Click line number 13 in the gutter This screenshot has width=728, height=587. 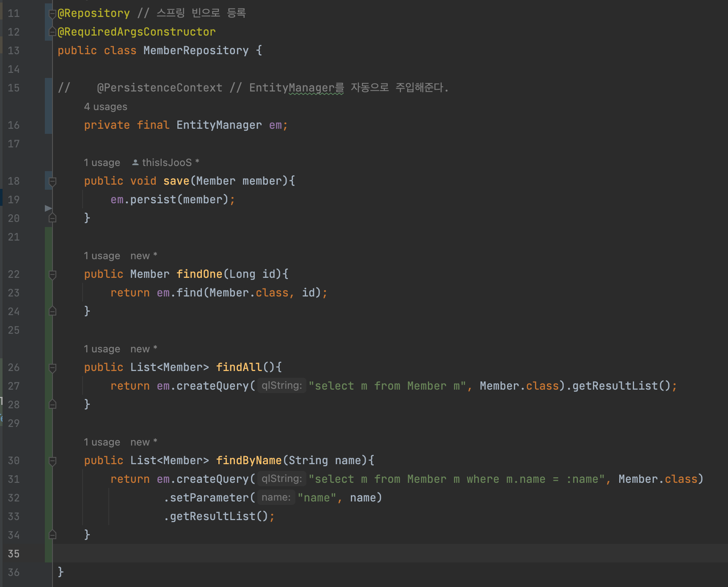[x=14, y=50]
